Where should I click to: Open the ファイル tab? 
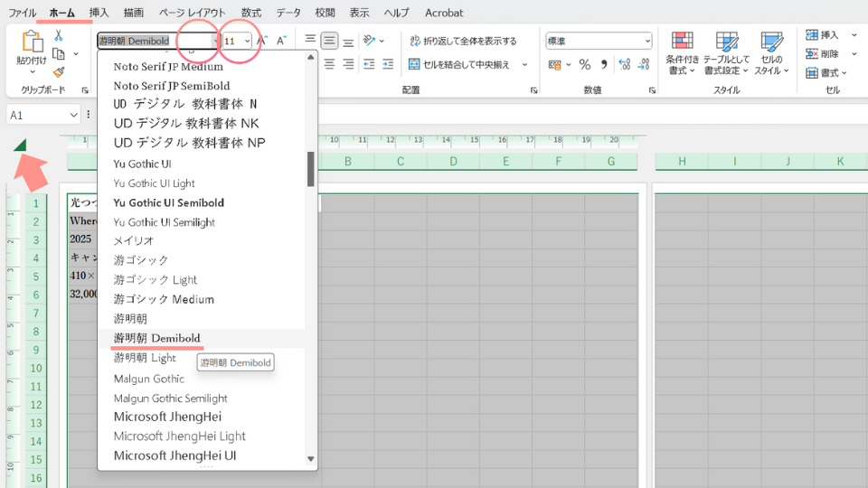click(x=22, y=13)
